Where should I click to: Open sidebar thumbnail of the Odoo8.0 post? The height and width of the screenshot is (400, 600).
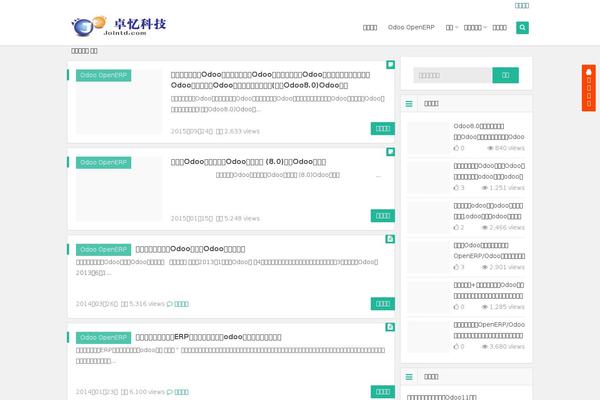[429, 138]
